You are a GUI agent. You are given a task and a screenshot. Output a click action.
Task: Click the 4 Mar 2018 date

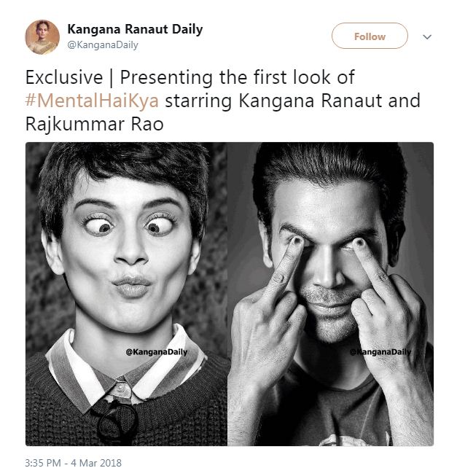click(x=97, y=462)
